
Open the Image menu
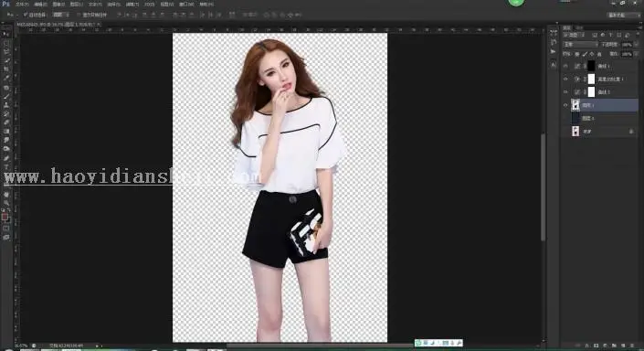[58, 4]
